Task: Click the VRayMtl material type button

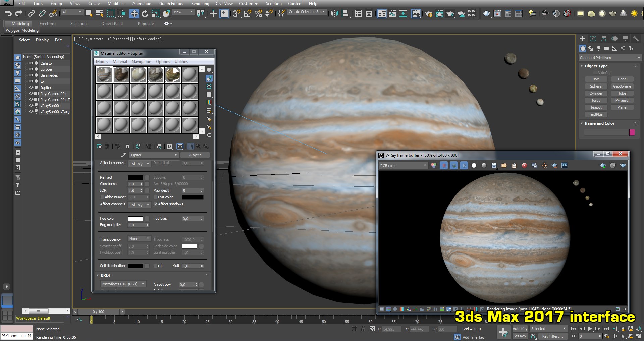Action: coord(195,155)
